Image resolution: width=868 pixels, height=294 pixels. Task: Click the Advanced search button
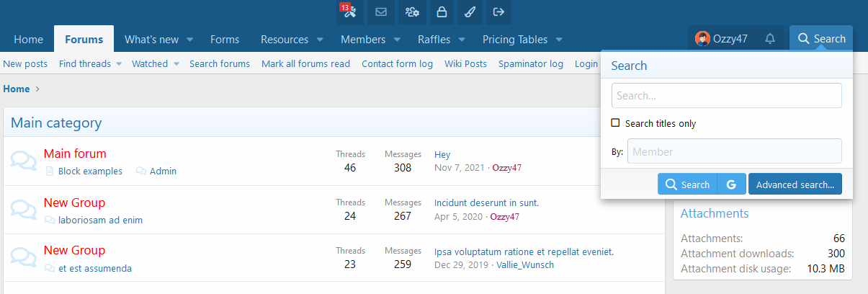point(795,184)
